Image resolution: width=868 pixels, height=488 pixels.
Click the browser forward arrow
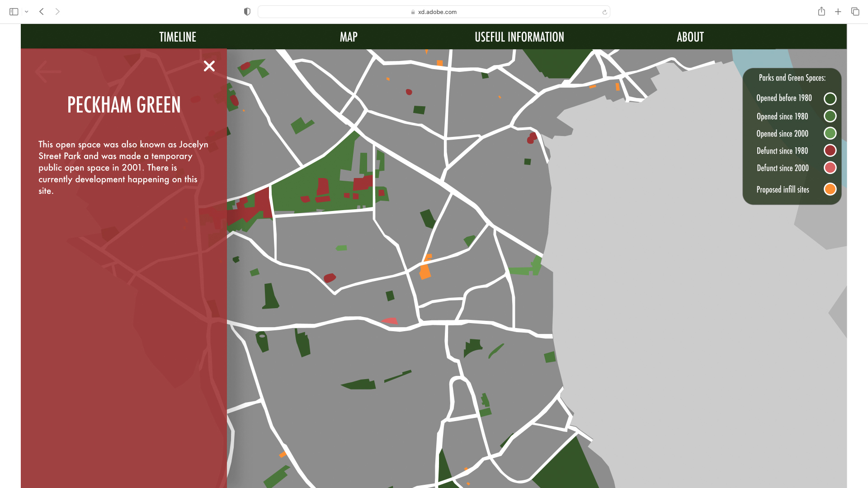pos(57,12)
